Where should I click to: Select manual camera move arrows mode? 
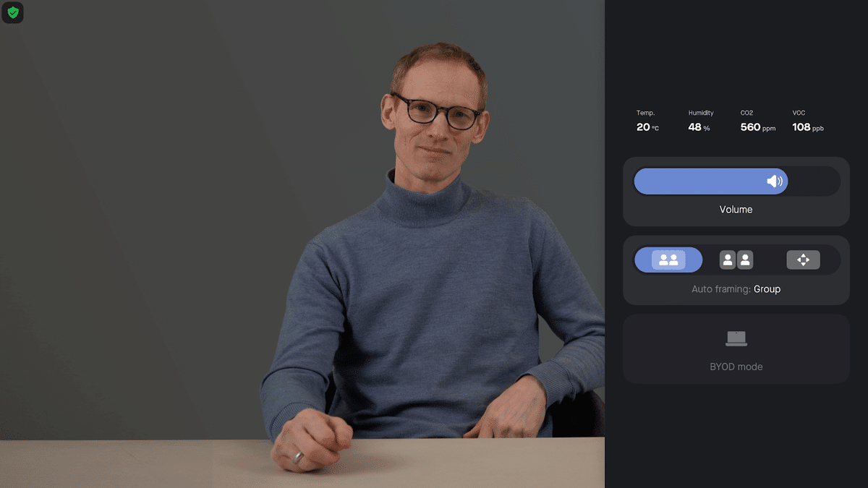tap(803, 260)
